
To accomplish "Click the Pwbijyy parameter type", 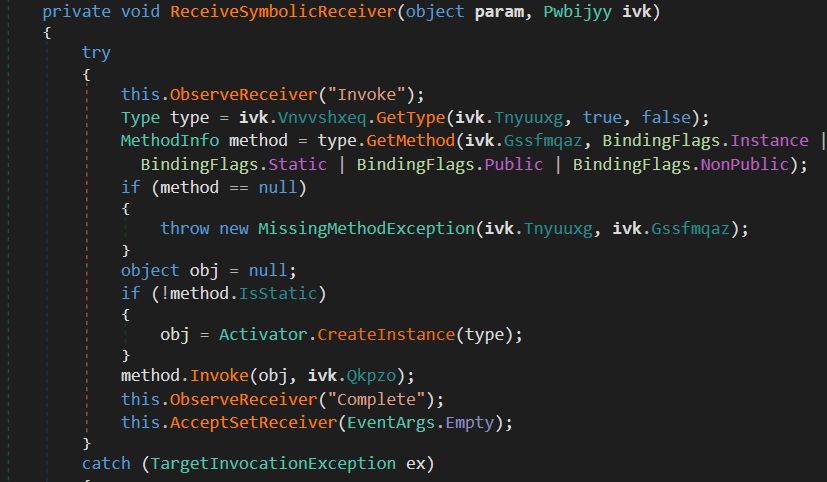I will point(578,13).
